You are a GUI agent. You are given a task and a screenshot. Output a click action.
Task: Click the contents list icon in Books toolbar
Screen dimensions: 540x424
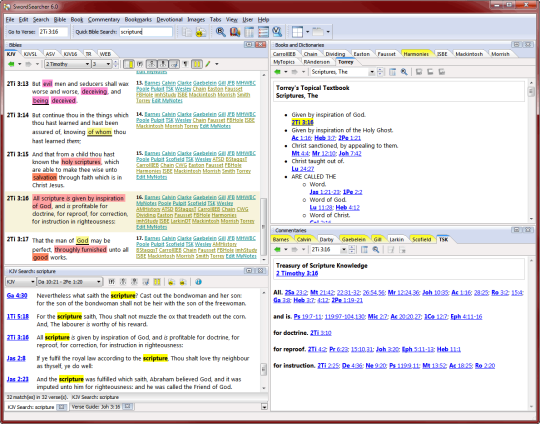tap(392, 72)
